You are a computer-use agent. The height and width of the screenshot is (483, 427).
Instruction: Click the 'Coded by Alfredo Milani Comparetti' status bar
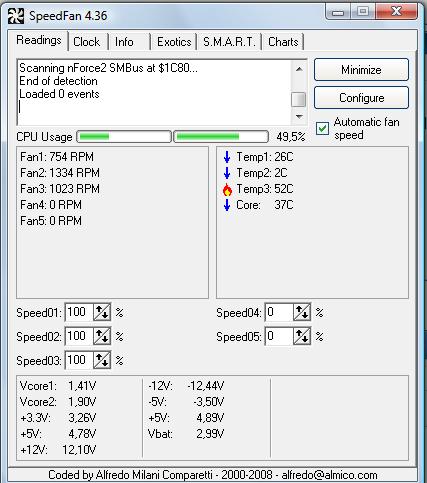click(x=213, y=475)
